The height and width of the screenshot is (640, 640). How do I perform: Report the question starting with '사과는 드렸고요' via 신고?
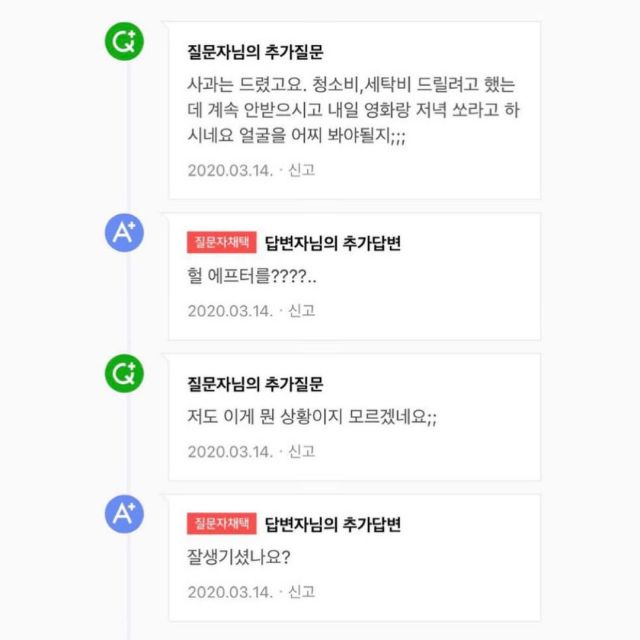[x=301, y=170]
